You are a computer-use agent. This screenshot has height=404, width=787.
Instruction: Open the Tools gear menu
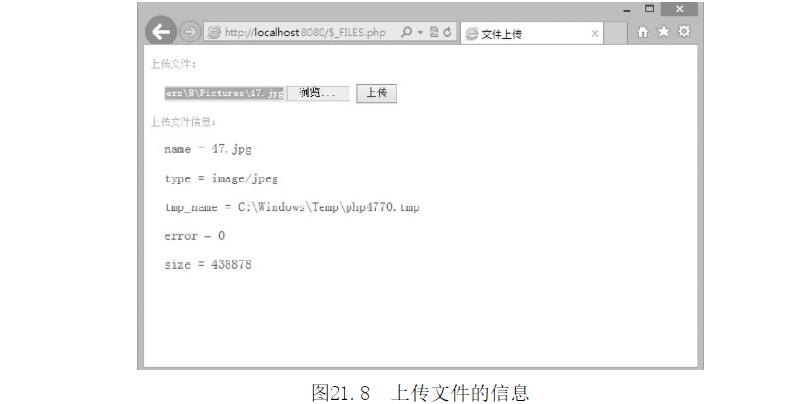coord(684,31)
